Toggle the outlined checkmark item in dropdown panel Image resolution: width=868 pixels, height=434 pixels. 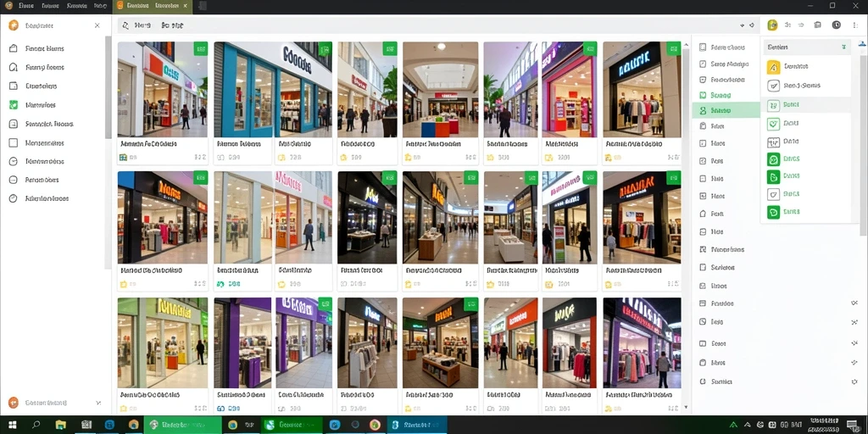[773, 86]
